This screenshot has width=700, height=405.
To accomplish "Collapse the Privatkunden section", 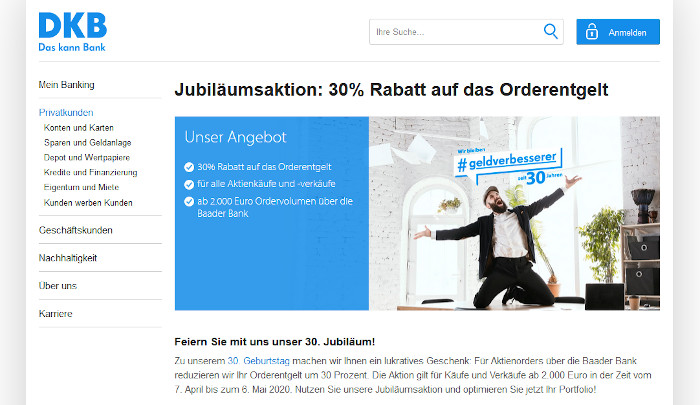I will pyautogui.click(x=66, y=113).
